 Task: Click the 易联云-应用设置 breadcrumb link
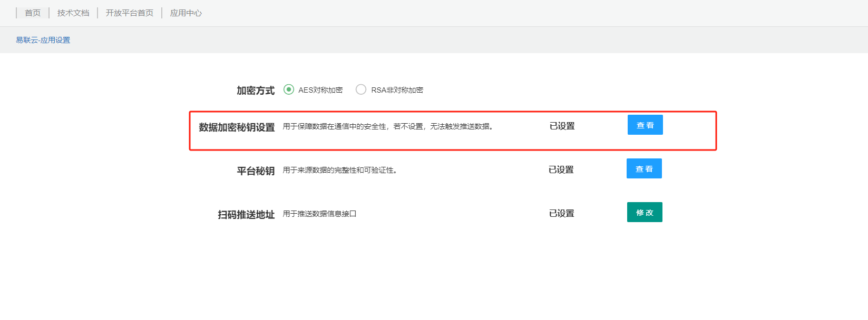(43, 40)
